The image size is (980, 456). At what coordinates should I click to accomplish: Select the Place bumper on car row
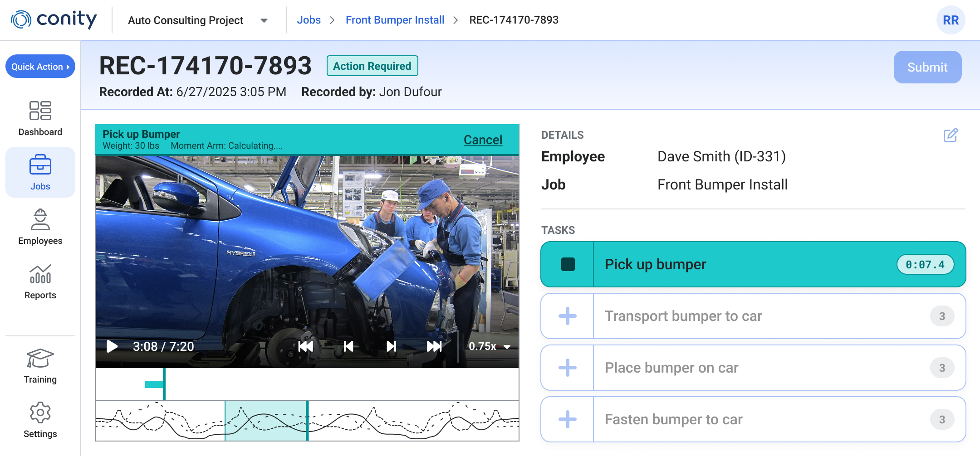[x=753, y=368]
